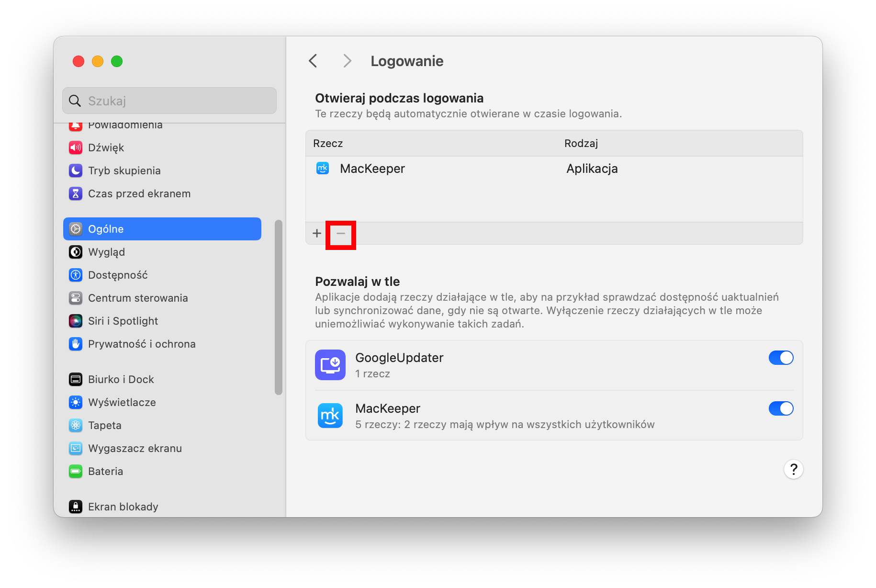
Task: Click the Tapeta wallpaper icon
Action: click(76, 425)
